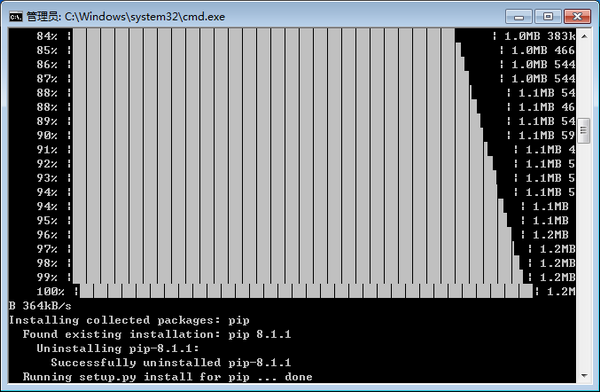The height and width of the screenshot is (392, 600).
Task: Click the "Successfully uninstalled pip-8.1.1" line
Action: pos(171,363)
